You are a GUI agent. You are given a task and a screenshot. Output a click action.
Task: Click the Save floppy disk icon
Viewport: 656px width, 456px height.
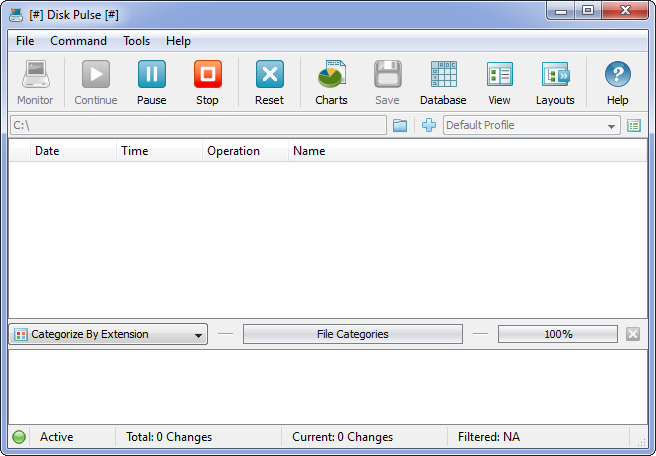pyautogui.click(x=387, y=74)
